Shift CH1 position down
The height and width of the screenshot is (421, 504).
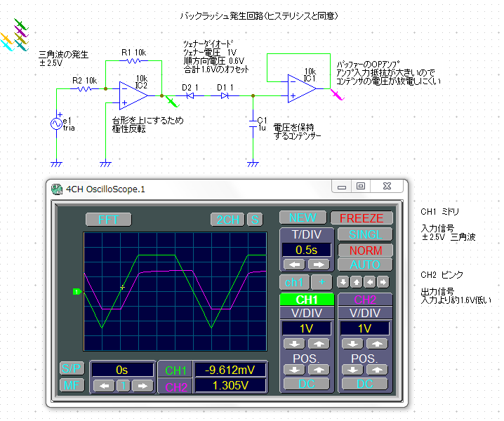[294, 370]
